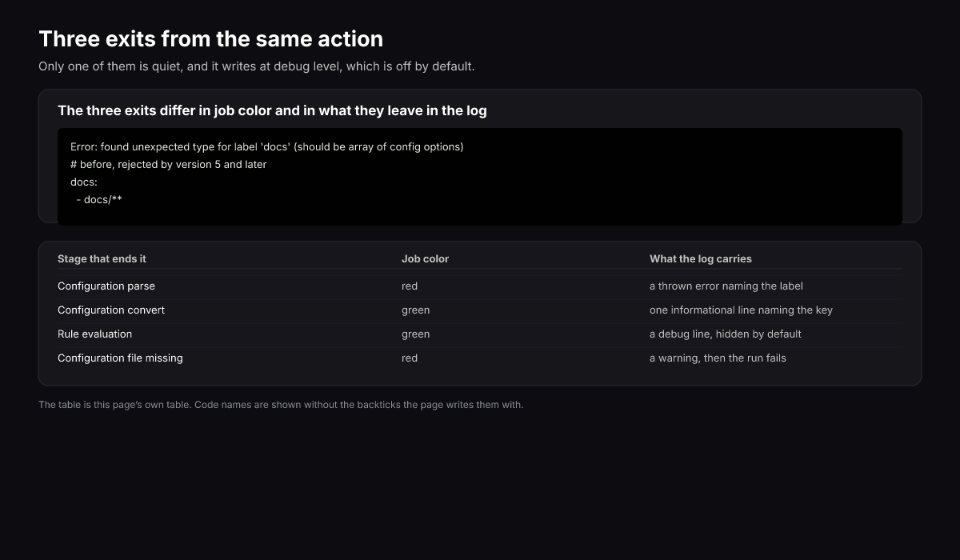Image resolution: width=960 pixels, height=560 pixels.
Task: Click the 'docs:' line in the code block
Action: [84, 182]
